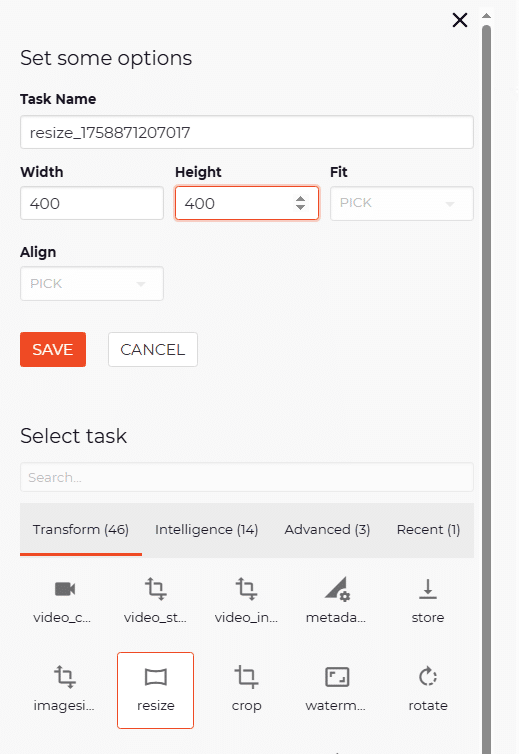Open the Recent (1) tab
Image resolution: width=519 pixels, height=754 pixels.
click(x=429, y=529)
